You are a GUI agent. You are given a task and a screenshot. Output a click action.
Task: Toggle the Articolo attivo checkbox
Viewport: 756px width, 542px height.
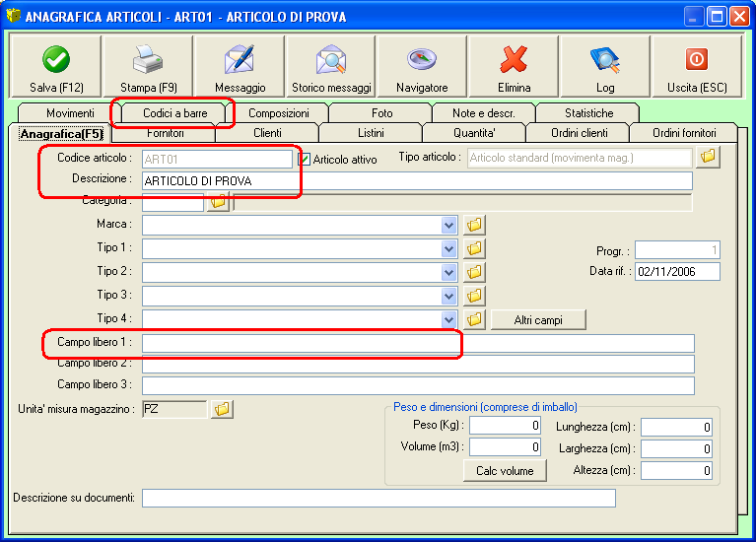tap(305, 159)
